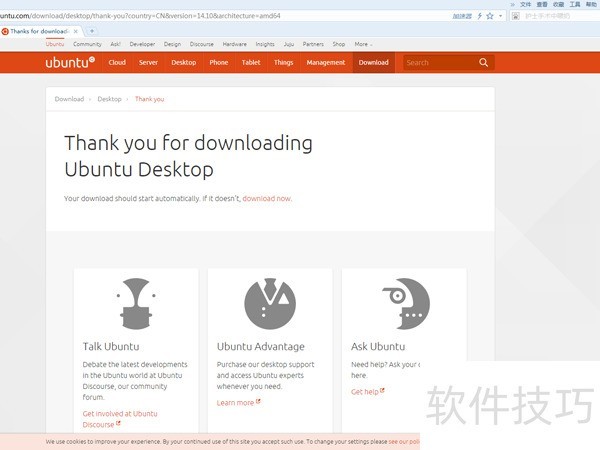This screenshot has width=600, height=450.
Task: Open the Management menu item
Action: [326, 62]
